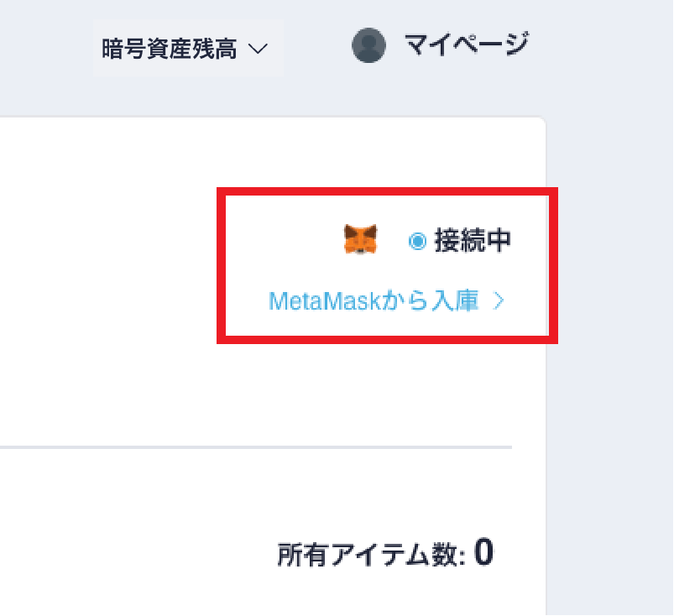The width and height of the screenshot is (674, 616).
Task: Click the MetaMask fox icon
Action: (360, 239)
